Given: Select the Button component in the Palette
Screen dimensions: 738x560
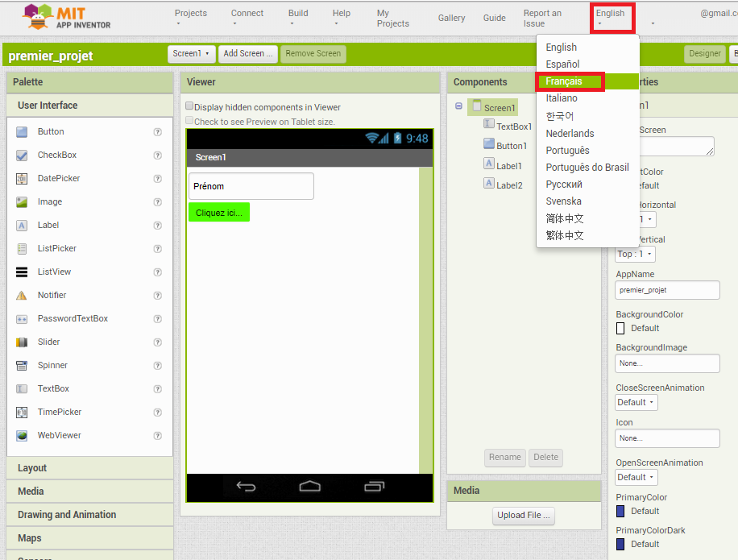Looking at the screenshot, I should coord(48,131).
